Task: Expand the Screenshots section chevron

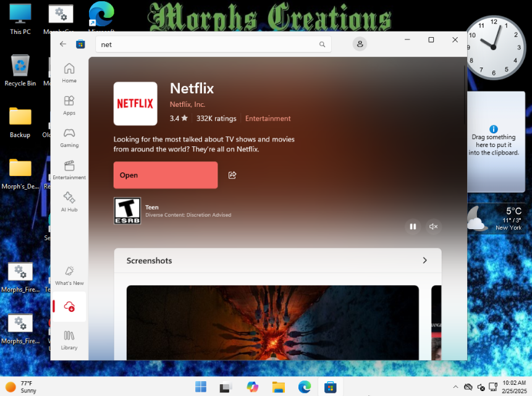Action: coord(424,260)
